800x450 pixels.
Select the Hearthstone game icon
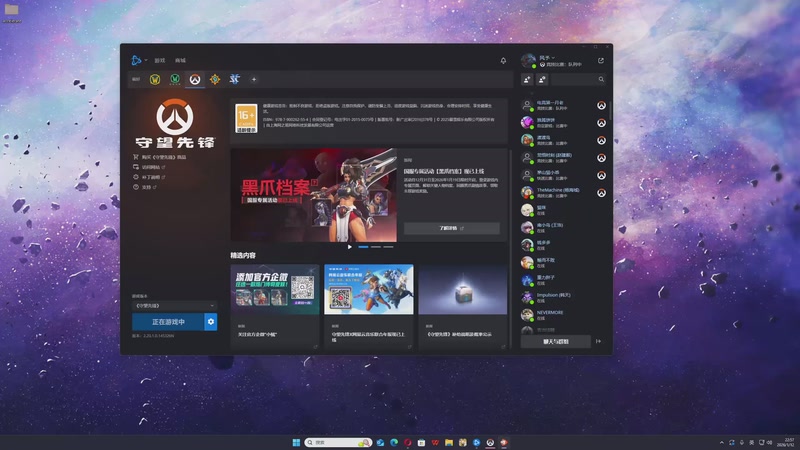click(215, 79)
